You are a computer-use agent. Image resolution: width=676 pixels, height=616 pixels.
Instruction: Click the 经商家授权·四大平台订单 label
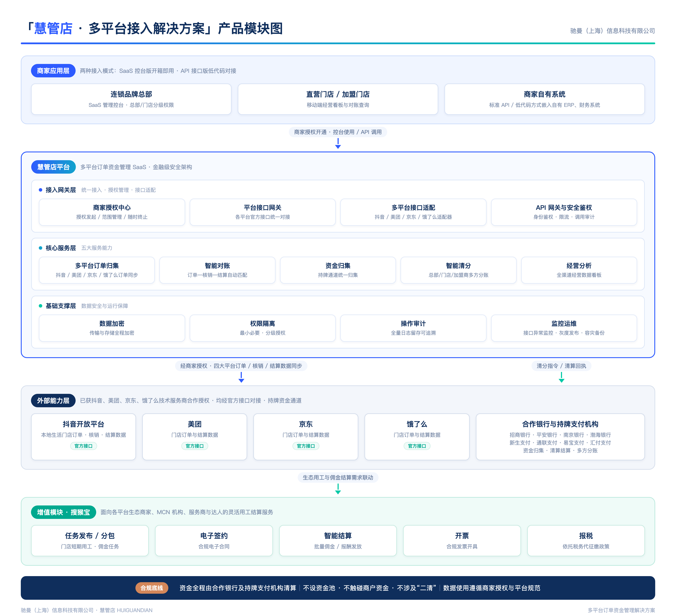point(241,366)
